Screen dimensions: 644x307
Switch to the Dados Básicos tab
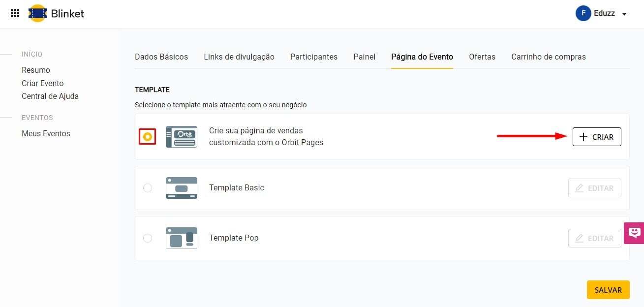[x=161, y=57]
